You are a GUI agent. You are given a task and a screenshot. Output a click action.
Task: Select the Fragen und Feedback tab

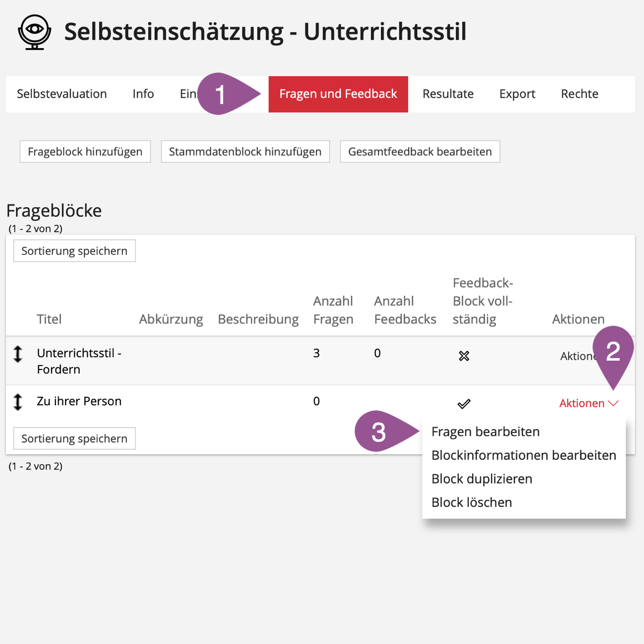click(x=338, y=94)
